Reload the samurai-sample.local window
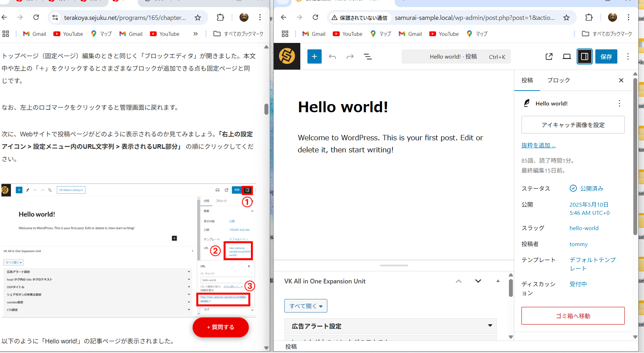The image size is (644, 353). [315, 17]
